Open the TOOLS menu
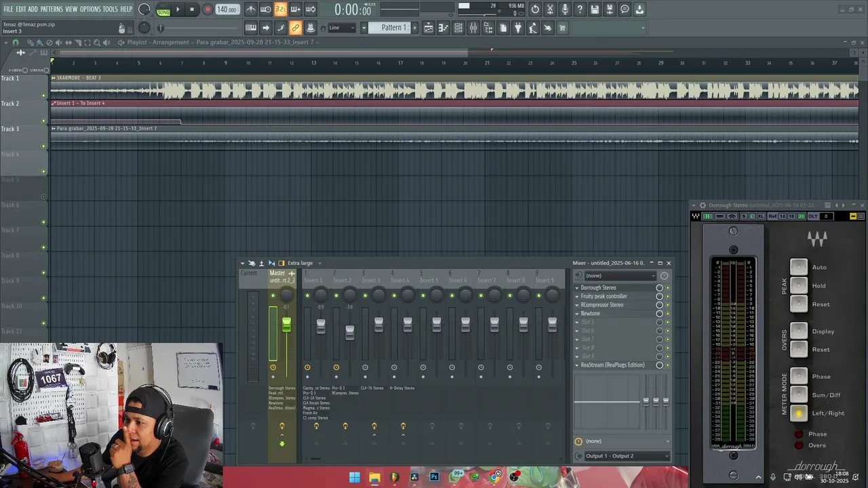 pyautogui.click(x=110, y=9)
